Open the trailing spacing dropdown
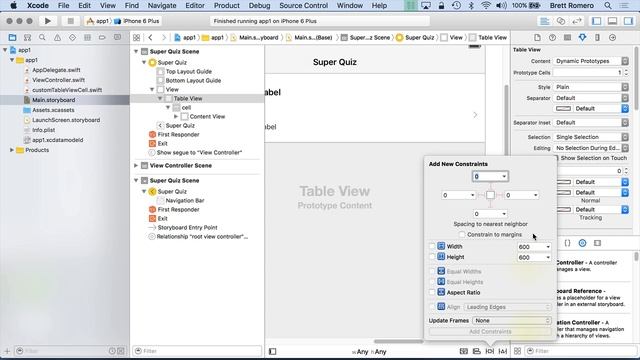 (x=536, y=195)
